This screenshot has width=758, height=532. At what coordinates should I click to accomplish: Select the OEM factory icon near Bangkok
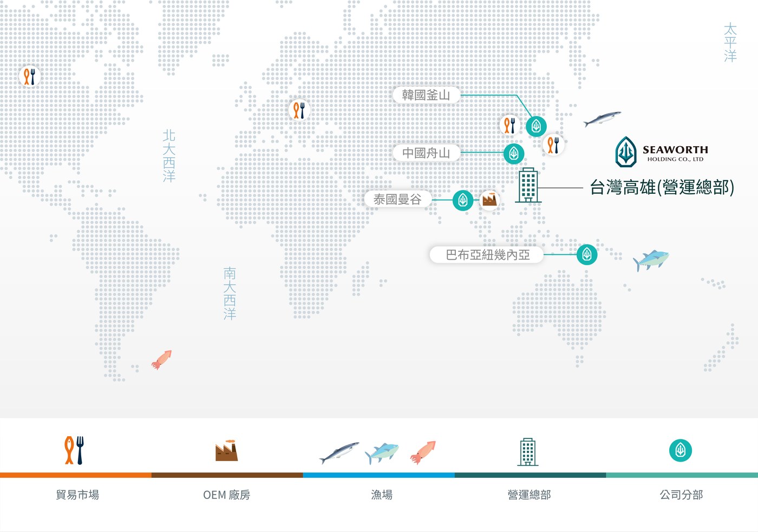click(489, 200)
